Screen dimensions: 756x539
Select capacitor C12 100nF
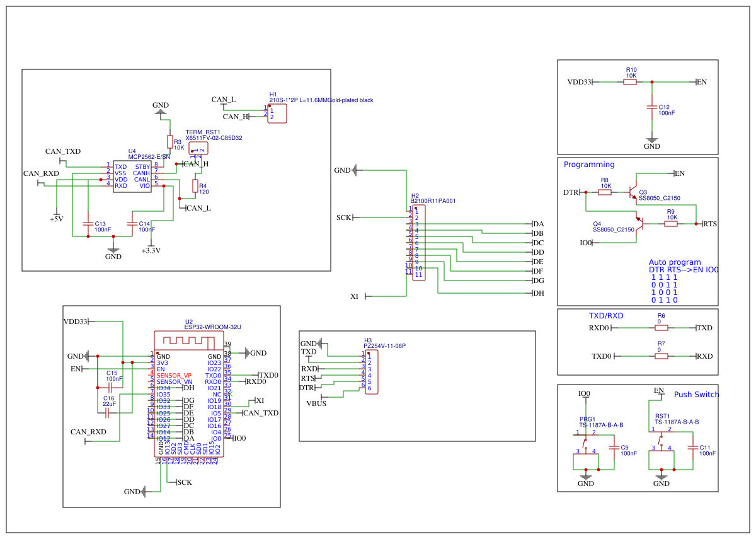[x=652, y=108]
